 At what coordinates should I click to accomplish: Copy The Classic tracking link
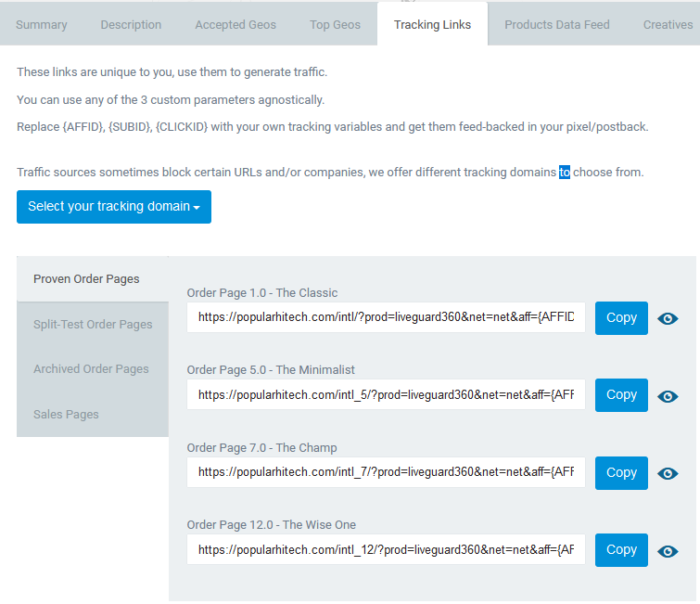[621, 317]
